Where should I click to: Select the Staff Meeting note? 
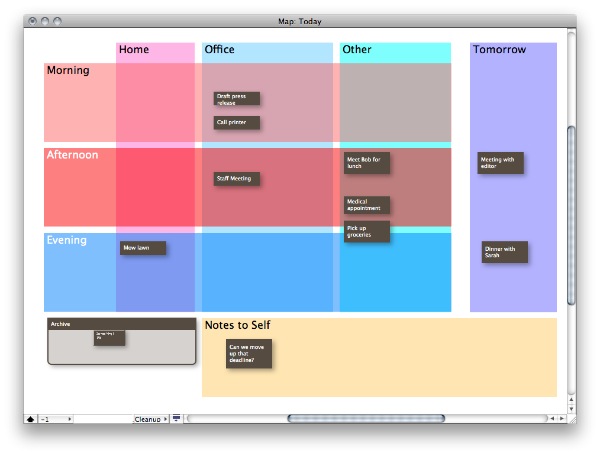click(x=237, y=179)
